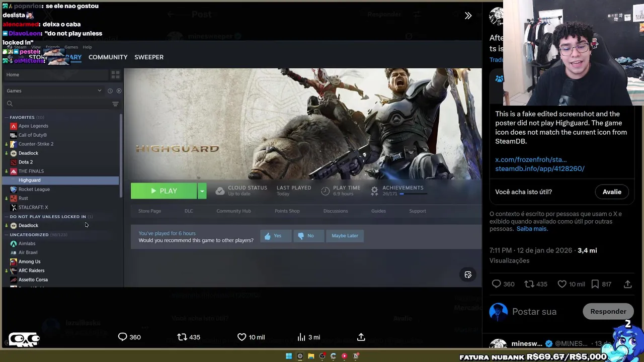Collapse the UNCATEGORIZED category
This screenshot has height=362, width=644.
tap(6, 235)
